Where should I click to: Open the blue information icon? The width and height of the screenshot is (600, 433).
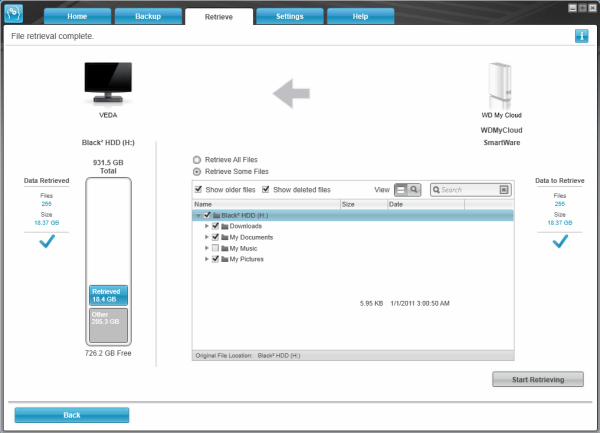point(581,36)
